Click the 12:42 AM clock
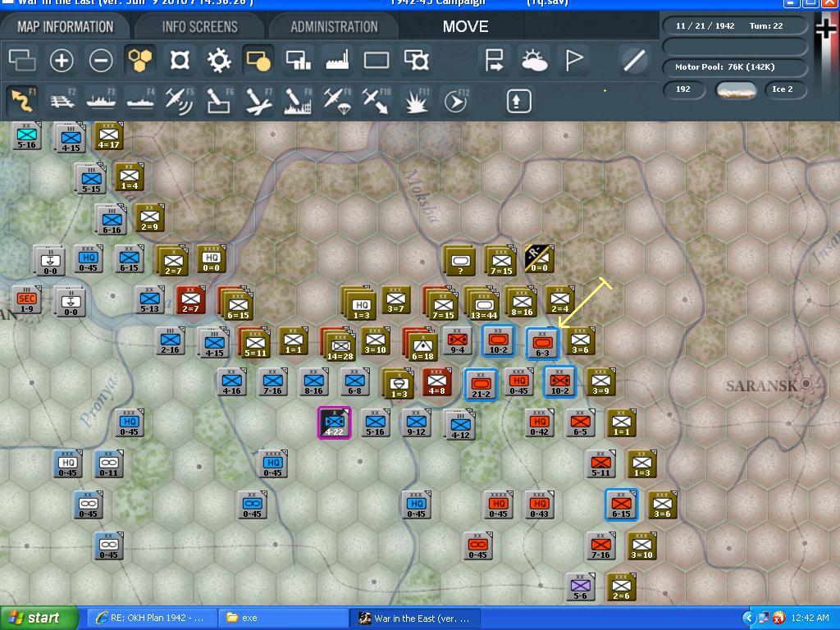The image size is (840, 630). 810,618
